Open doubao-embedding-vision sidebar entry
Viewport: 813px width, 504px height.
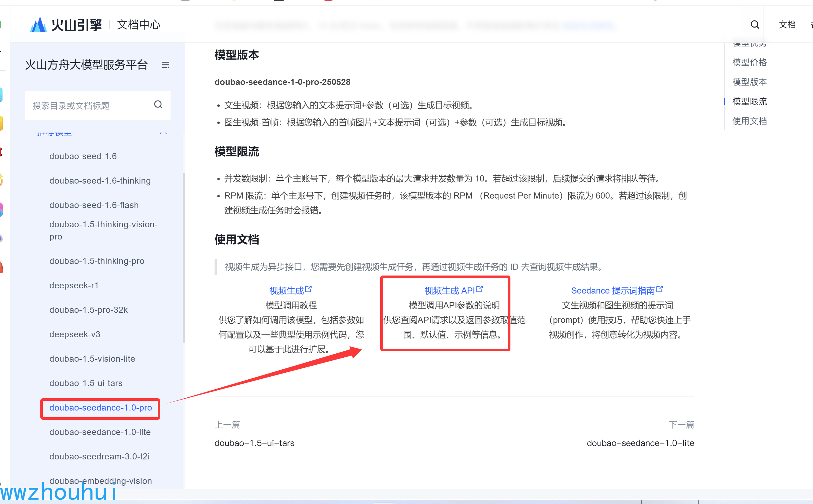(101, 481)
